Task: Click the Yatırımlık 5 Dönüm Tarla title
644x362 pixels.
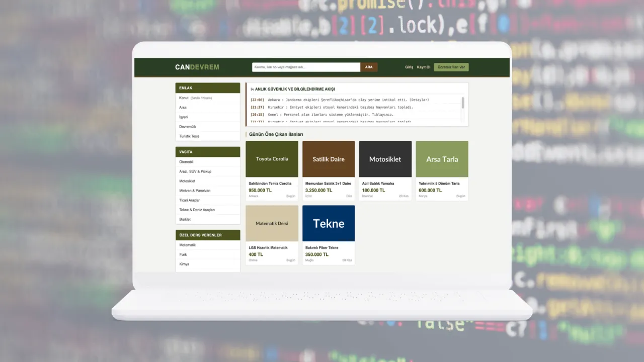Action: point(439,184)
